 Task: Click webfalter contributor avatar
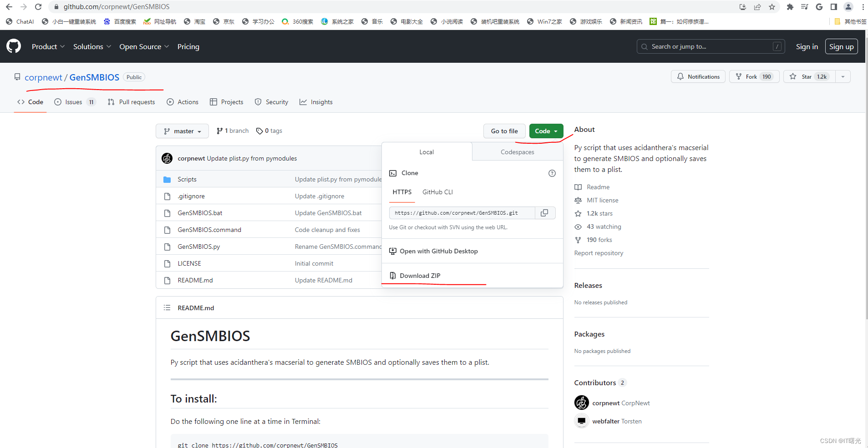tap(582, 421)
